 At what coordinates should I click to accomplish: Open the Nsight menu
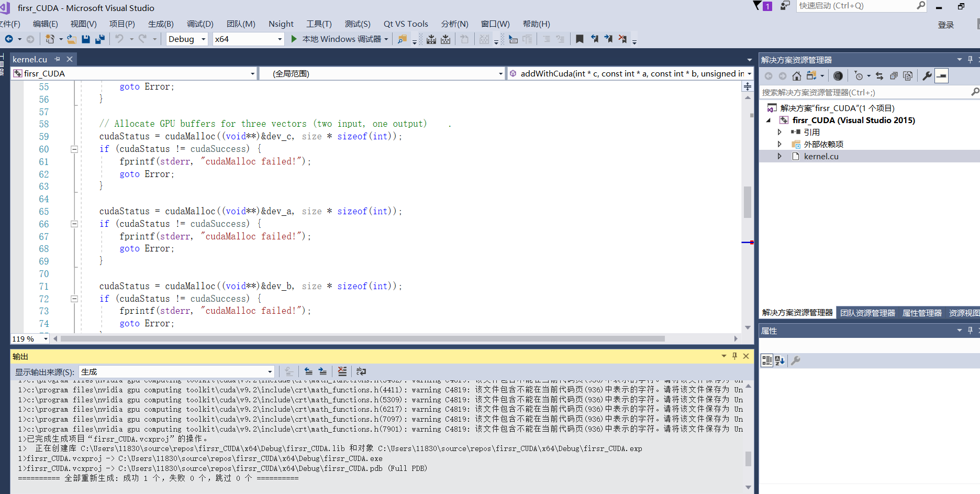[281, 24]
